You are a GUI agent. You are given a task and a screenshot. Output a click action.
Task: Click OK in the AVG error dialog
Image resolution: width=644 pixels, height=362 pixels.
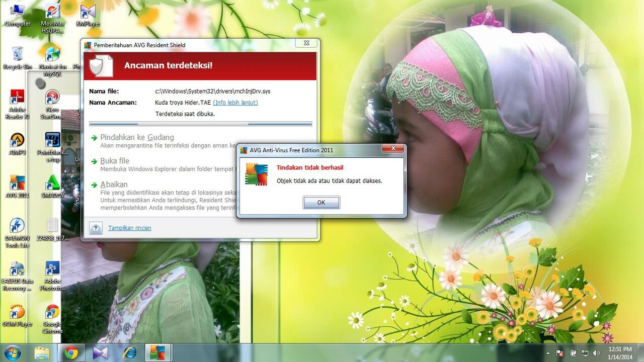[321, 203]
